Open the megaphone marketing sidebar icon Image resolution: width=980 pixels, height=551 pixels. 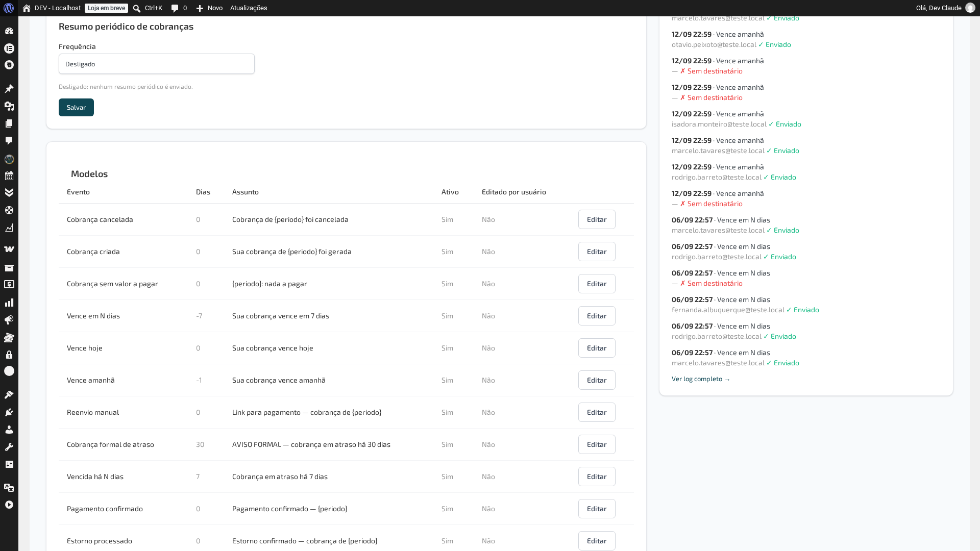click(x=9, y=320)
